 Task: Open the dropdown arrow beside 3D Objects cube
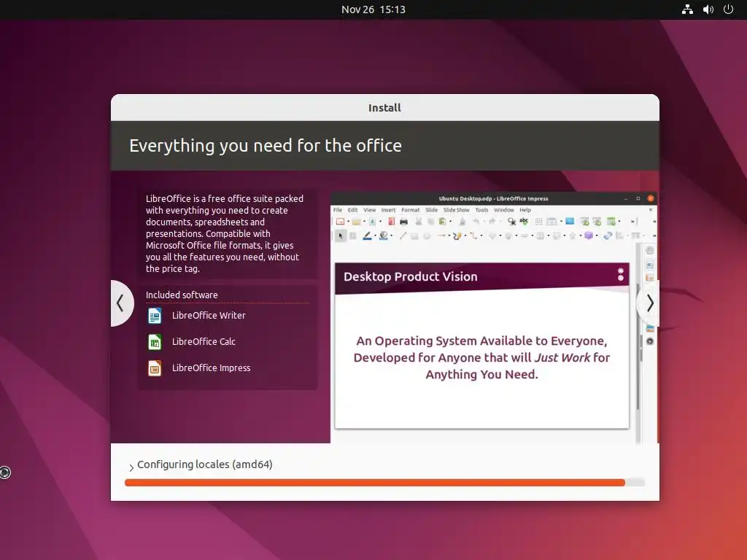pyautogui.click(x=597, y=236)
